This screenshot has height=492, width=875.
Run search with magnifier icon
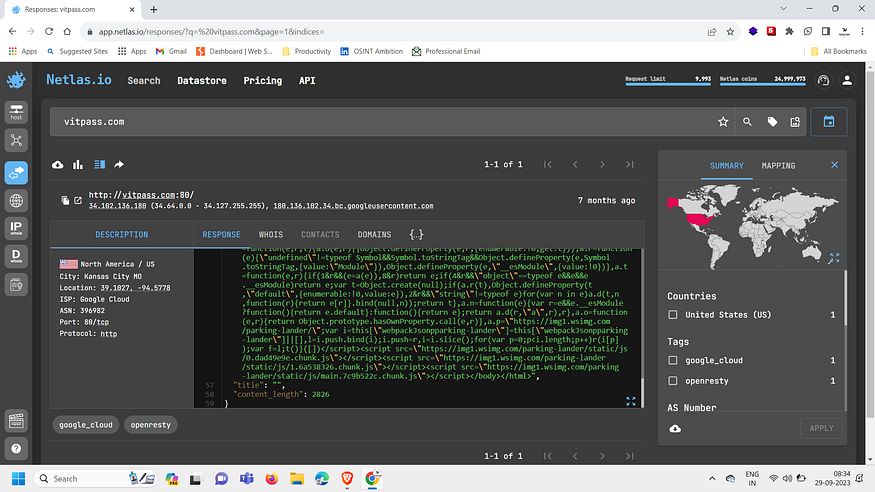[x=747, y=122]
